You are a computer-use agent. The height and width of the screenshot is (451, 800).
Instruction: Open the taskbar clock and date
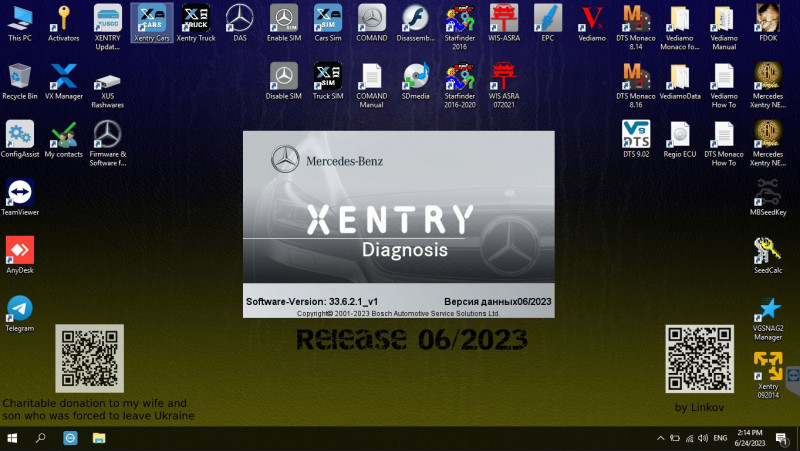click(750, 438)
